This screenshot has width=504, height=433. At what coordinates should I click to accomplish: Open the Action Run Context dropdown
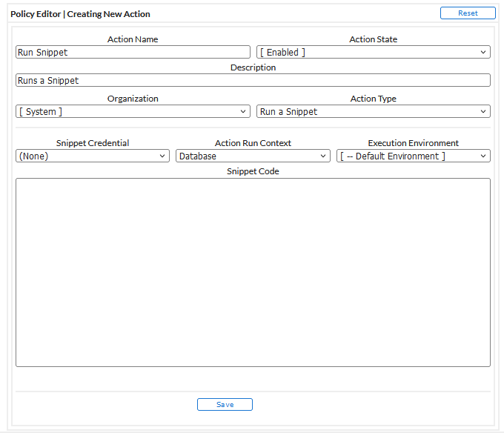pyautogui.click(x=253, y=156)
